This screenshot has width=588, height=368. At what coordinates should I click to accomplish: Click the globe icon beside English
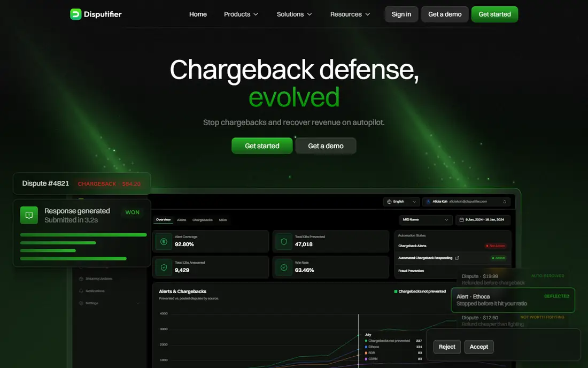pyautogui.click(x=389, y=202)
